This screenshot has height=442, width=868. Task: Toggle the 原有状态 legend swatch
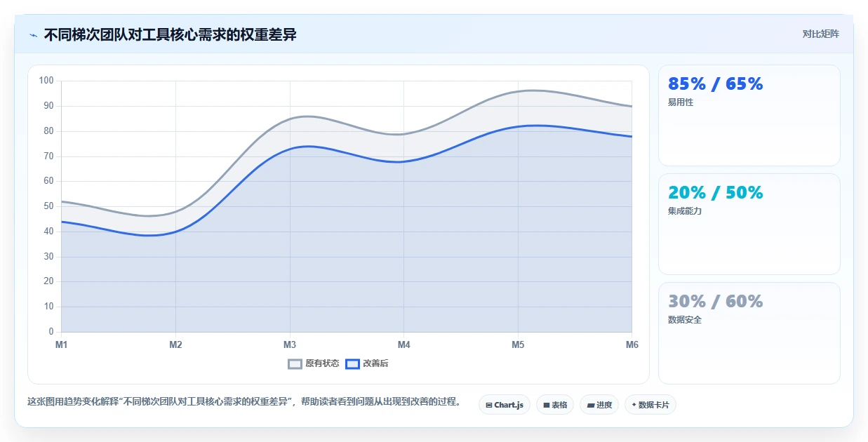[x=295, y=363]
